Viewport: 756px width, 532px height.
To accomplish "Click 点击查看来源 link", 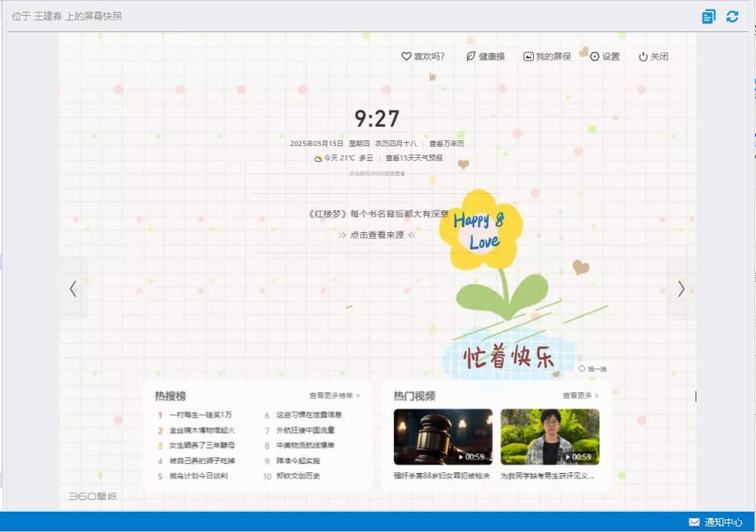I will click(x=377, y=235).
